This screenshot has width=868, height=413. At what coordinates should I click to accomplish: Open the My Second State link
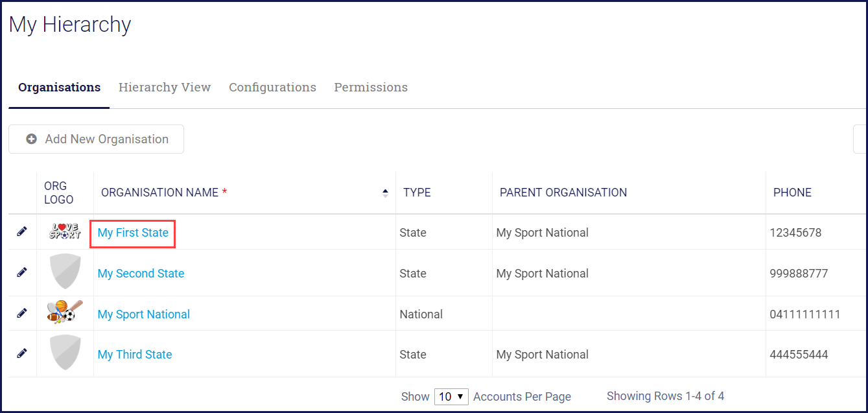coord(141,274)
